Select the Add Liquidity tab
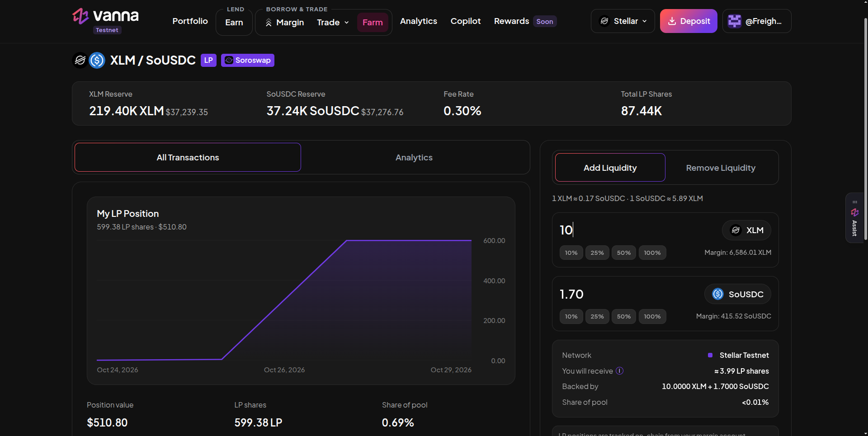Viewport: 868px width, 436px height. tap(610, 168)
